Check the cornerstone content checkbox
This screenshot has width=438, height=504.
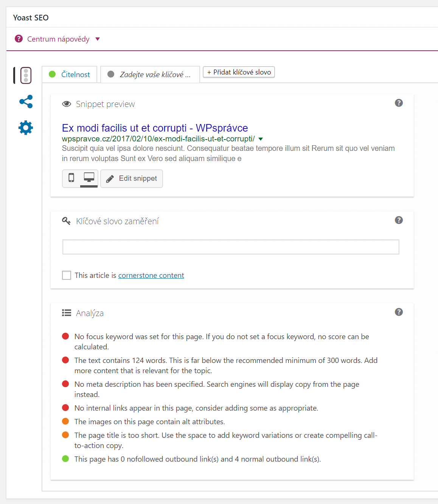[x=67, y=275]
